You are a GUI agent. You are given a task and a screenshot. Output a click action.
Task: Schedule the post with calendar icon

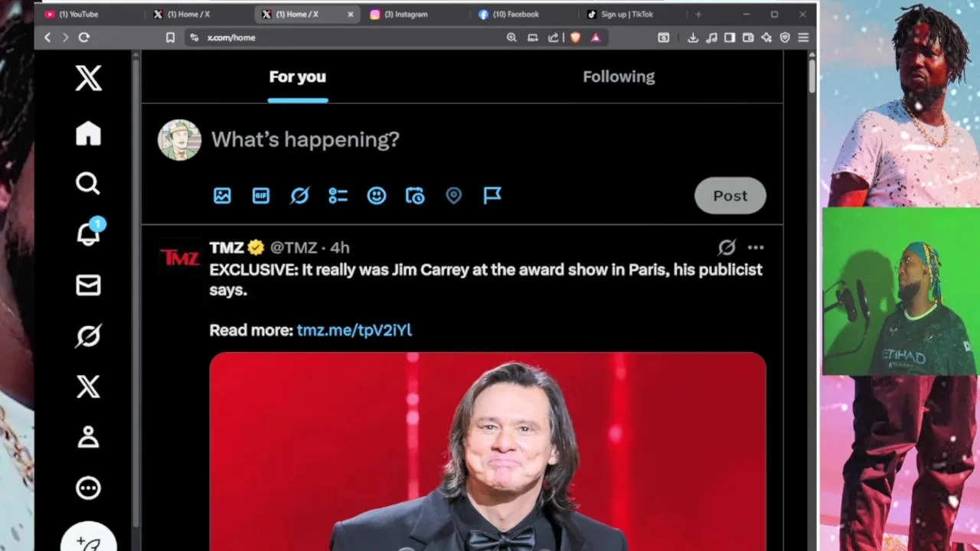(415, 196)
